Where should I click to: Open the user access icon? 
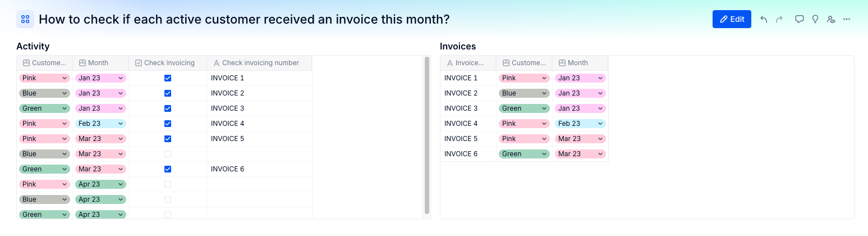click(x=831, y=19)
